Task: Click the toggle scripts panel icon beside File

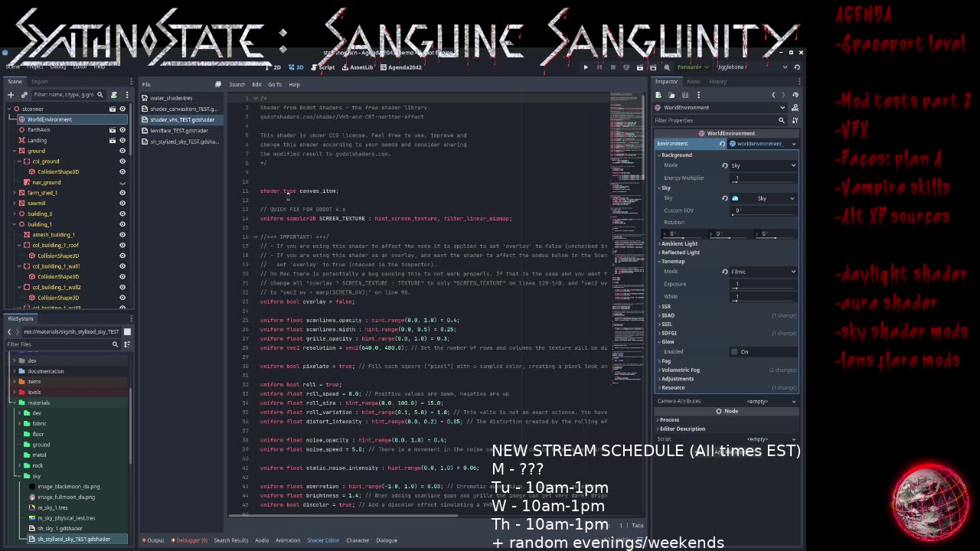Action: pos(218,84)
